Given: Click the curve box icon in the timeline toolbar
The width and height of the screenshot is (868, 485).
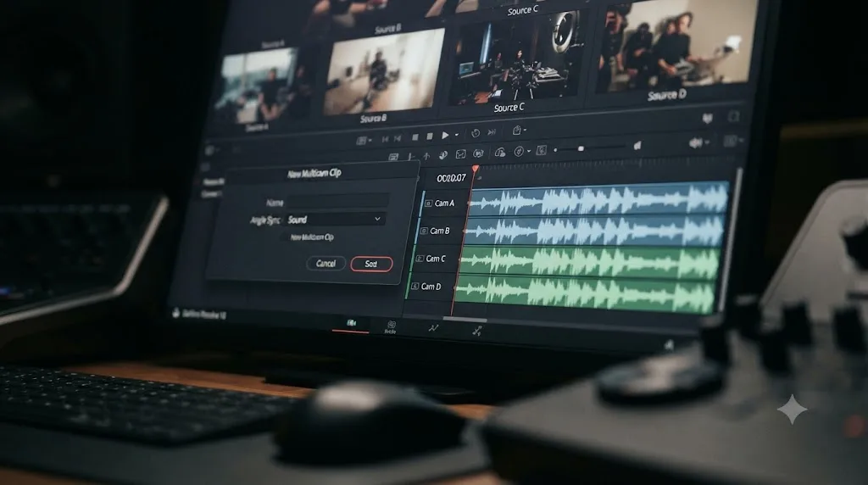Looking at the screenshot, I should point(460,154).
